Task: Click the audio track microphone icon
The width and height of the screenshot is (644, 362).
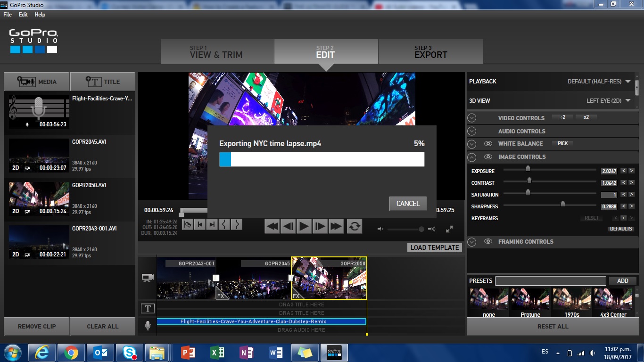Action: point(148,325)
